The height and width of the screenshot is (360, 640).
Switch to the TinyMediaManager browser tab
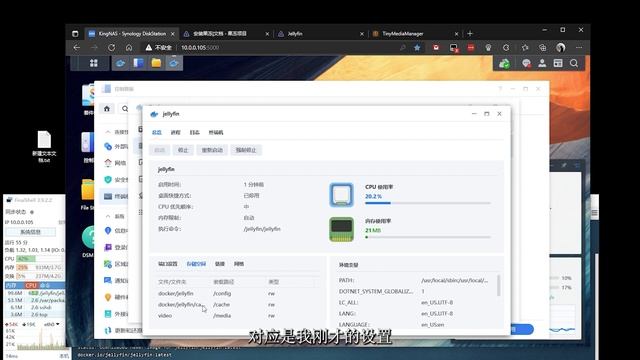click(x=414, y=34)
